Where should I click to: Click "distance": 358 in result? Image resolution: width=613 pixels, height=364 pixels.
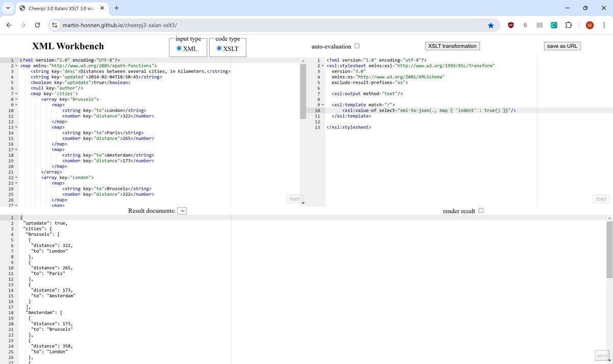[x=52, y=345]
